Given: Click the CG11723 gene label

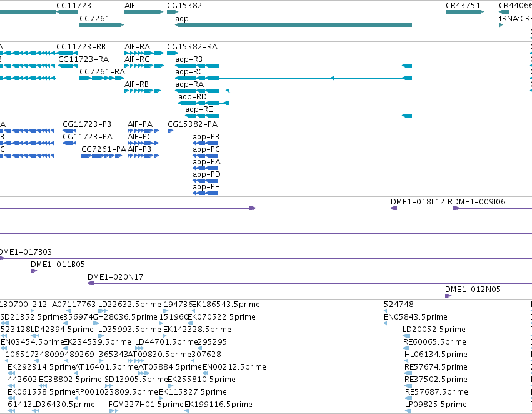Looking at the screenshot, I should pos(74,6).
